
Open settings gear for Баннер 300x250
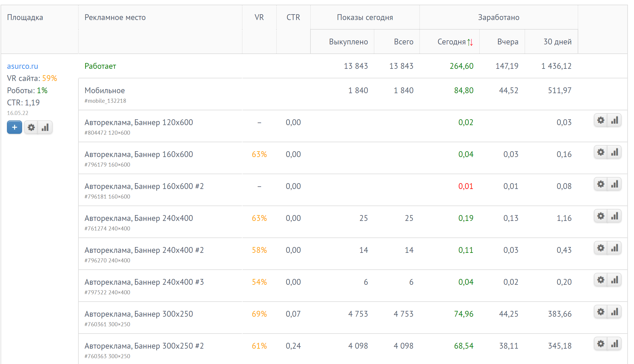[x=601, y=312]
